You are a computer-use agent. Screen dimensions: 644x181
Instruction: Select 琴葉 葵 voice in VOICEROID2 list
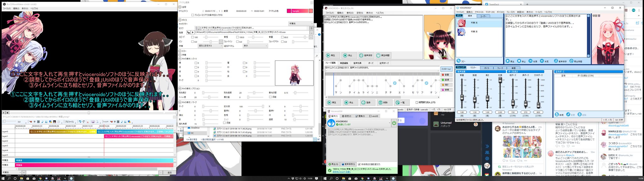coord(479,31)
